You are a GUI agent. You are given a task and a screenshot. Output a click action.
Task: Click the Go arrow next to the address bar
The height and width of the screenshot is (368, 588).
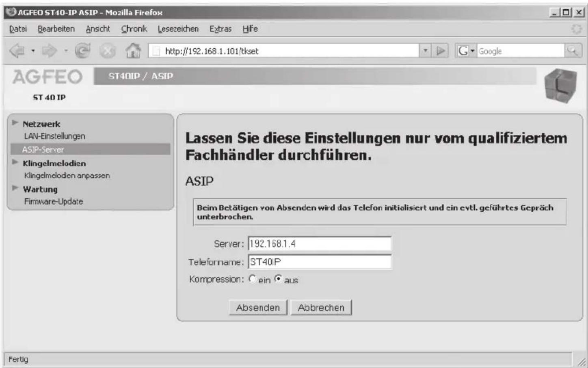[x=441, y=51]
